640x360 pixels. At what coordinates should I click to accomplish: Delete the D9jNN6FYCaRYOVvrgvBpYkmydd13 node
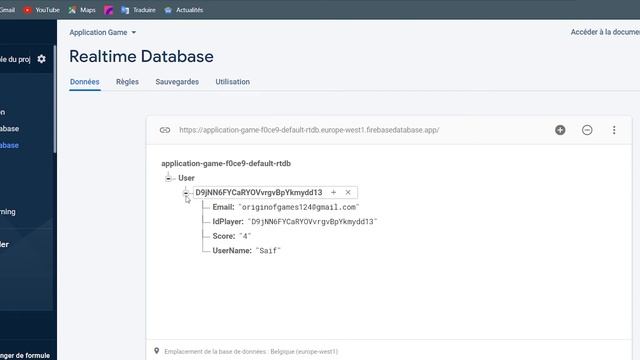pos(348,192)
